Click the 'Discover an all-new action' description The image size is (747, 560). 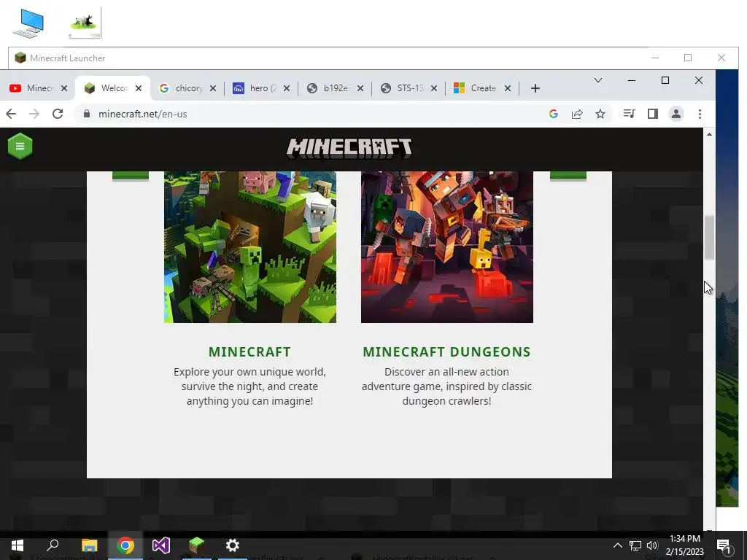447,386
